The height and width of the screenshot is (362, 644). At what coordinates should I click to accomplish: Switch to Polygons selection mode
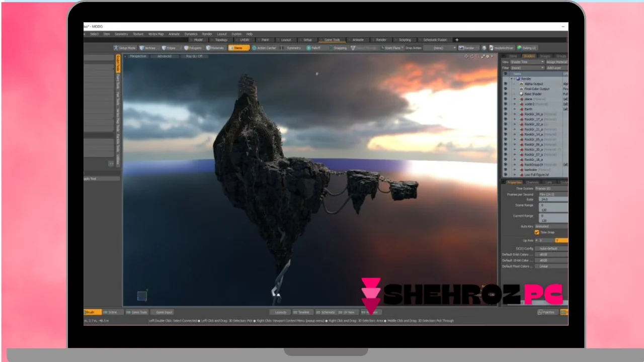point(193,48)
